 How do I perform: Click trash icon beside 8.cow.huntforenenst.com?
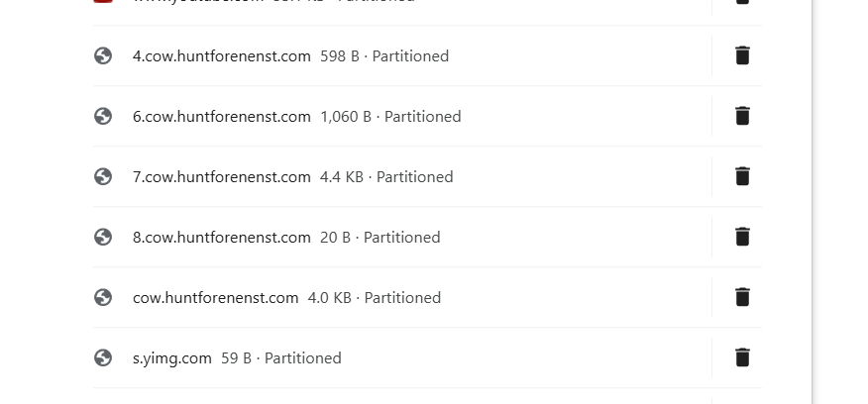742,237
